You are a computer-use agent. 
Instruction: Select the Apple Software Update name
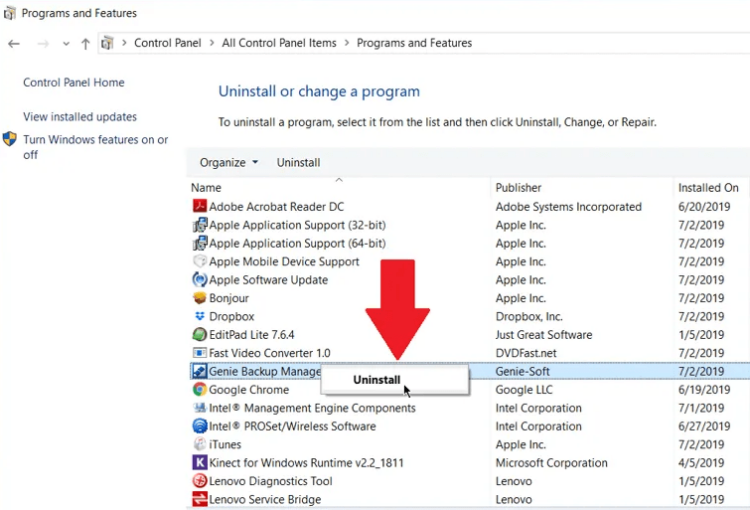[x=268, y=280]
